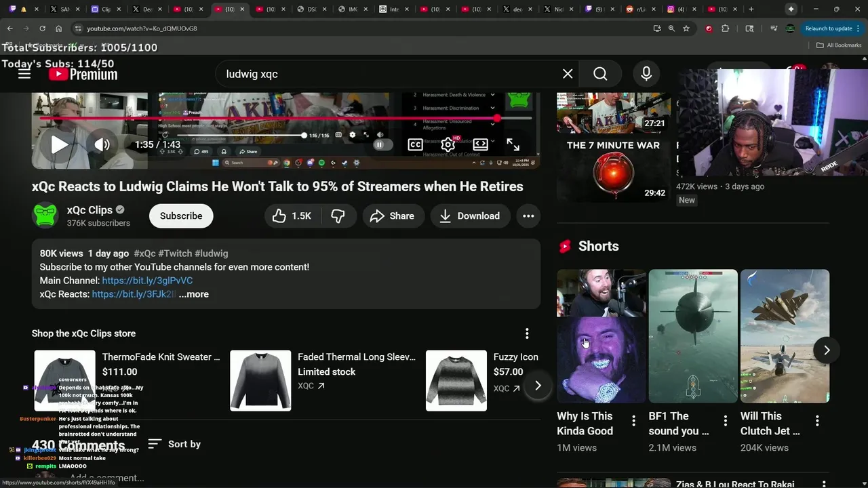This screenshot has width=868, height=488.
Task: Click the #Twitch hashtag
Action: click(175, 253)
